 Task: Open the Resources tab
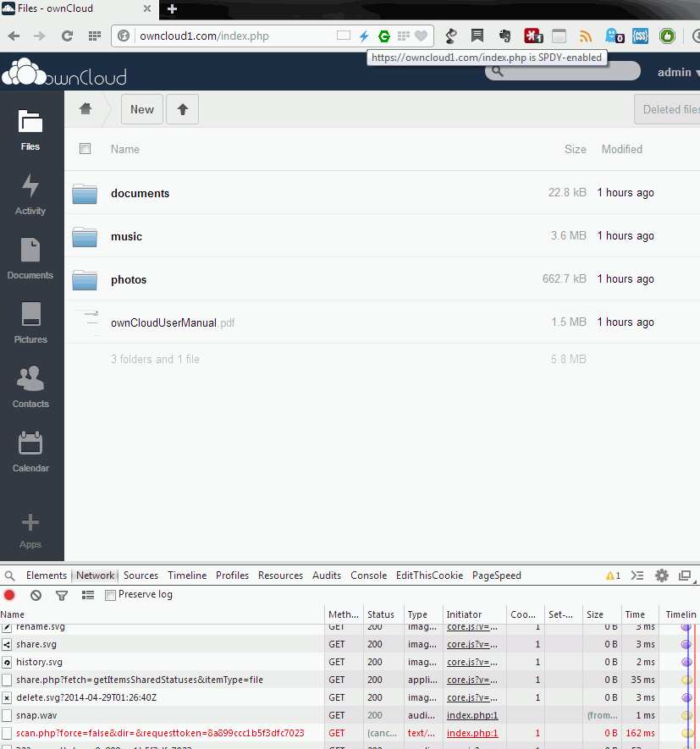click(280, 576)
